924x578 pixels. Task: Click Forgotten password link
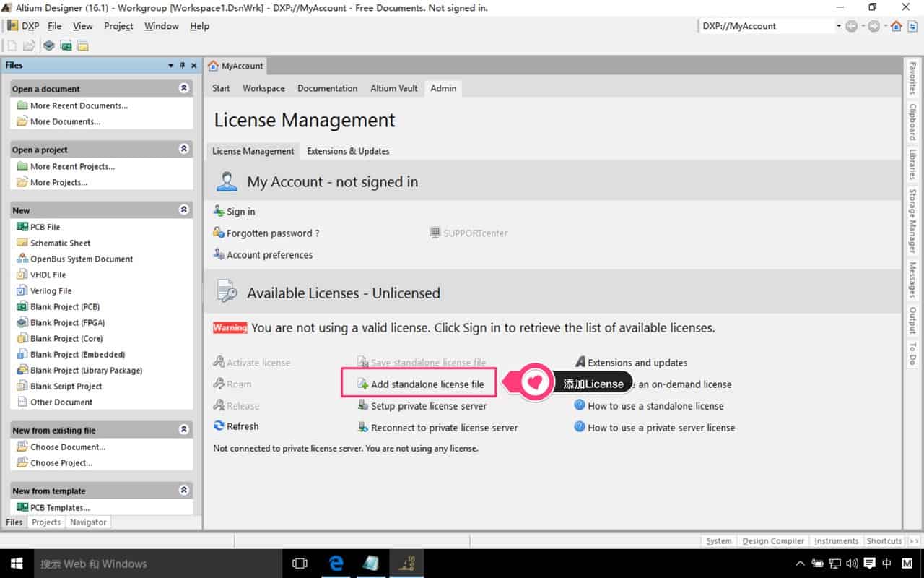272,233
